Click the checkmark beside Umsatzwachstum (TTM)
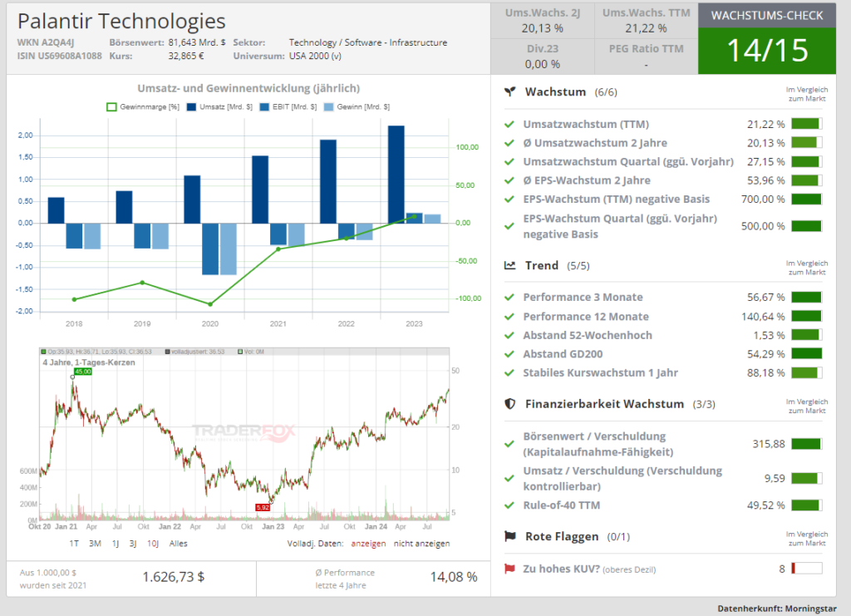The image size is (851, 616). click(509, 125)
